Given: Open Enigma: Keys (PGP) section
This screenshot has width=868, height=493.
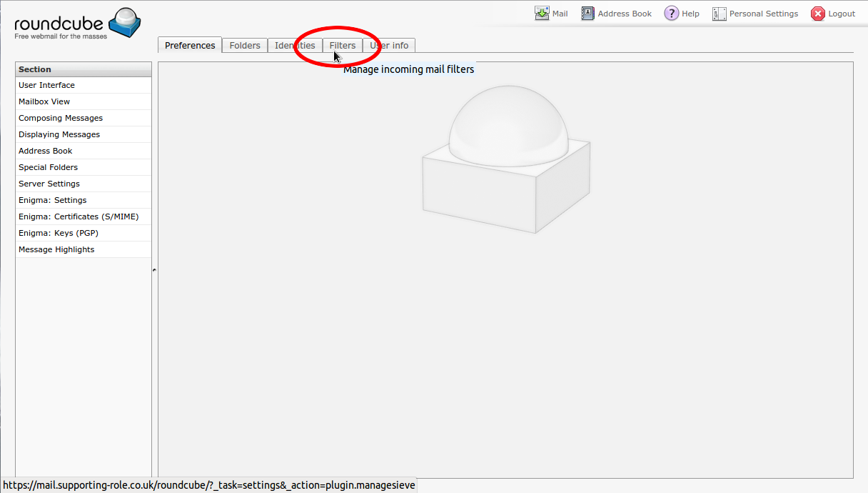Looking at the screenshot, I should pyautogui.click(x=59, y=233).
